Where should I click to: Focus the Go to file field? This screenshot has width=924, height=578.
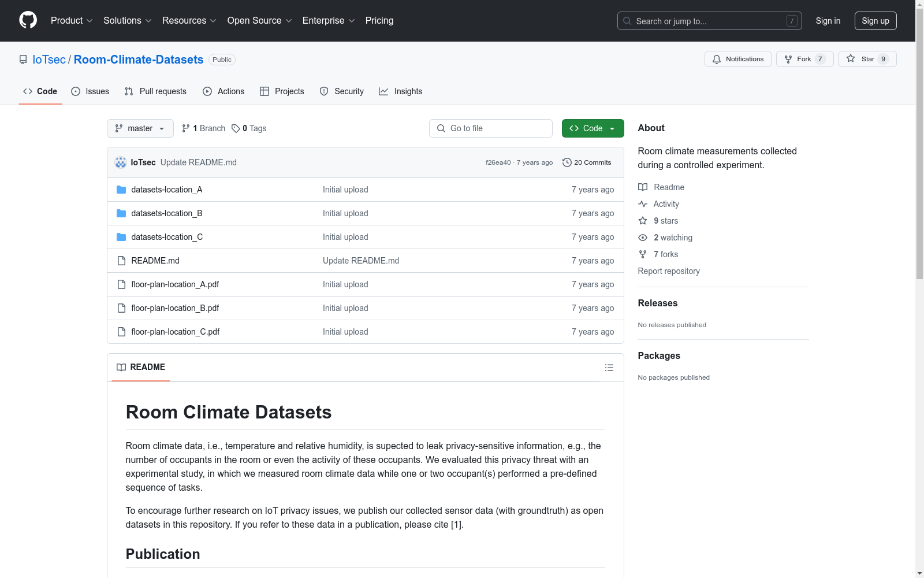point(491,128)
